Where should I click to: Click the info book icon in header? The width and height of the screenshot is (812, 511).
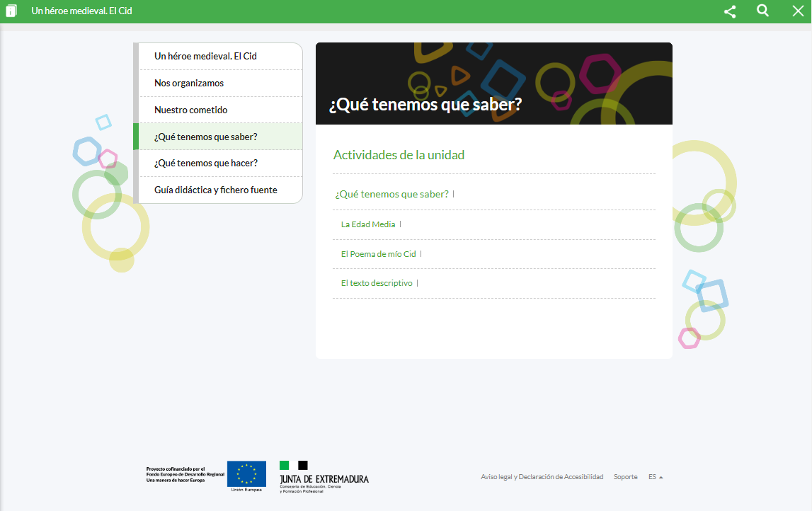pyautogui.click(x=11, y=11)
